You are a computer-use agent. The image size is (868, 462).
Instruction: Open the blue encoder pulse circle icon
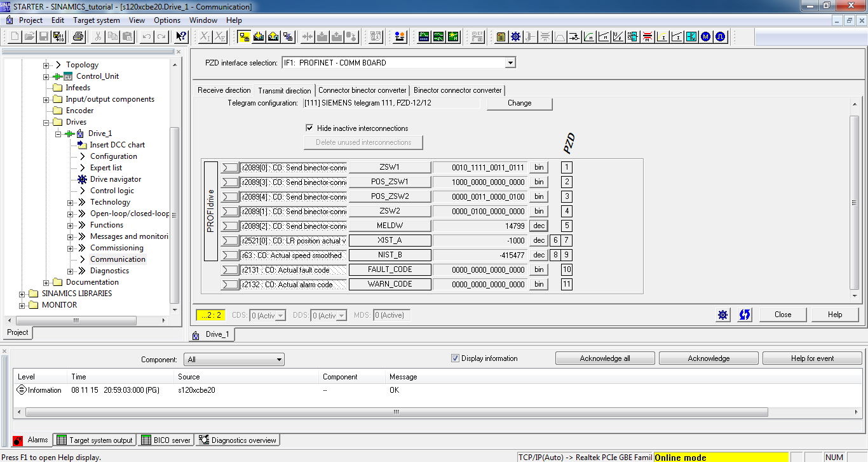click(x=720, y=36)
